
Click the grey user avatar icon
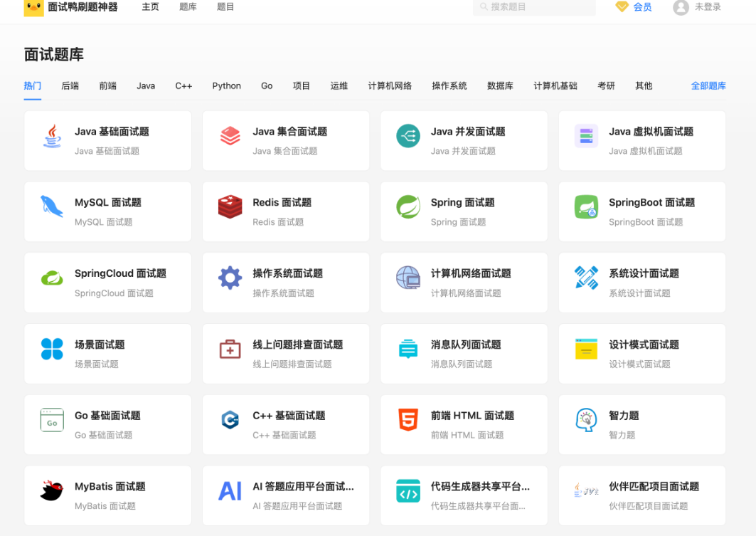tap(681, 7)
